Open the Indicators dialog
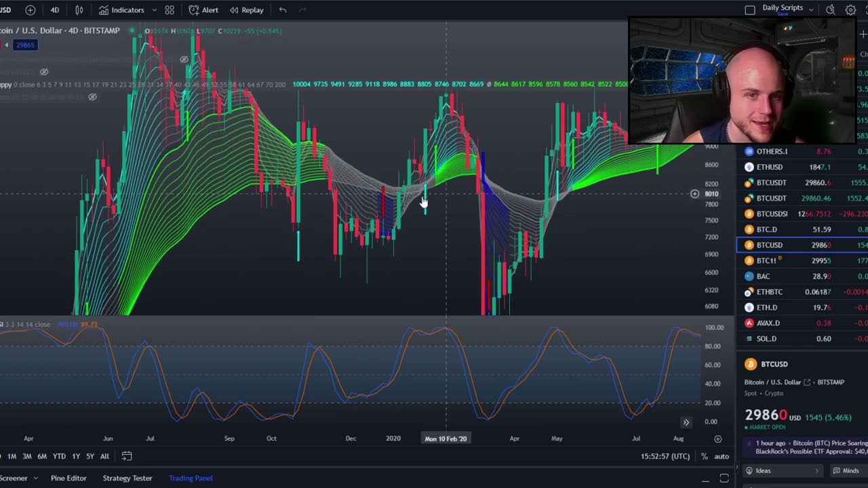Screen dimensions: 868x488 coord(121,10)
